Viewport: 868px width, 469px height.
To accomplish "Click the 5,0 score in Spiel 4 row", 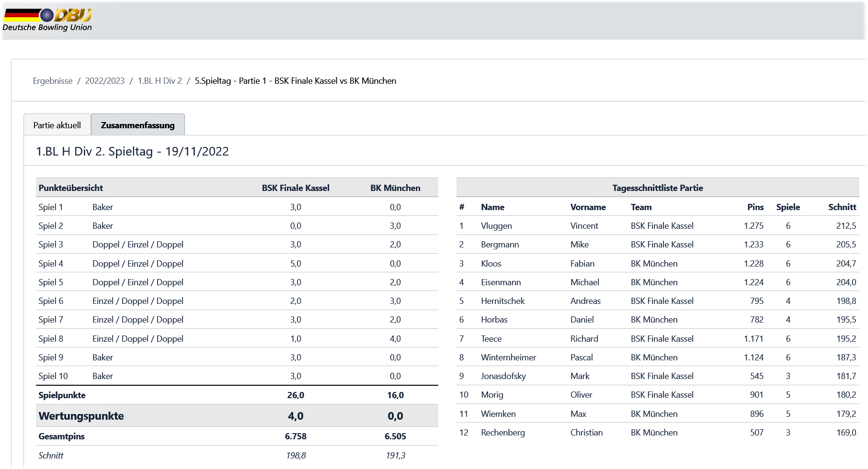I will pyautogui.click(x=296, y=264).
